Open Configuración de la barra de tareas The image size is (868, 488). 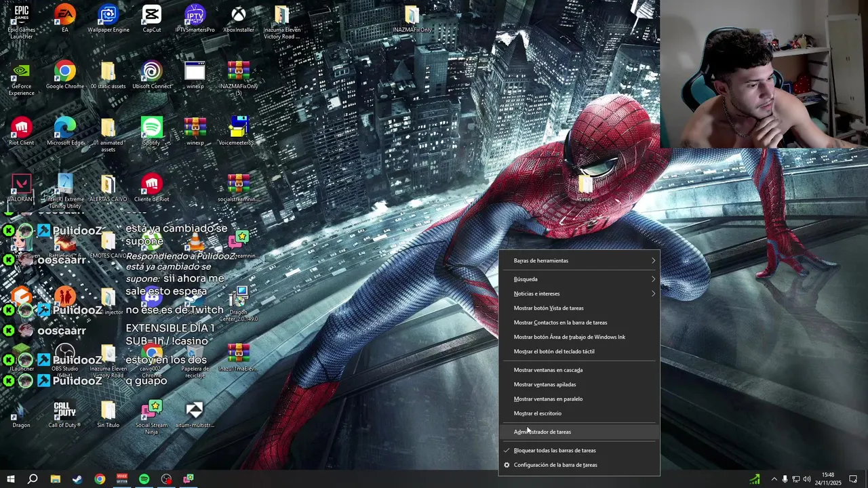(x=579, y=465)
